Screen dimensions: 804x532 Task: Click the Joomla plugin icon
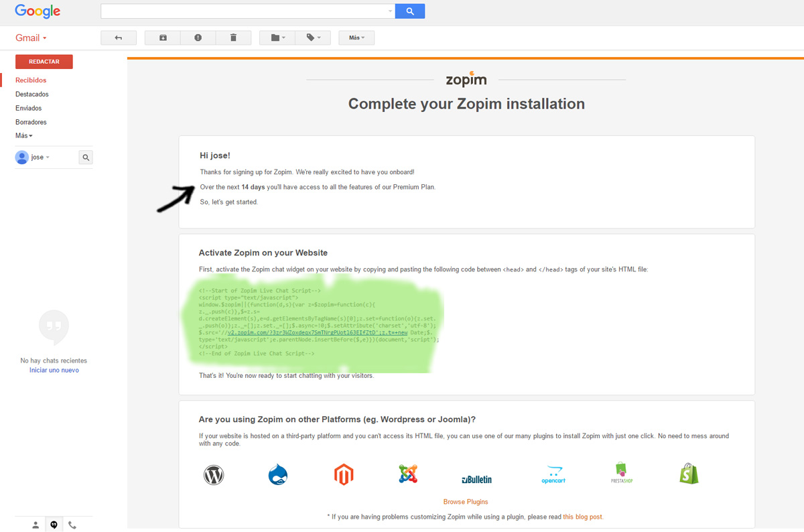pos(407,475)
